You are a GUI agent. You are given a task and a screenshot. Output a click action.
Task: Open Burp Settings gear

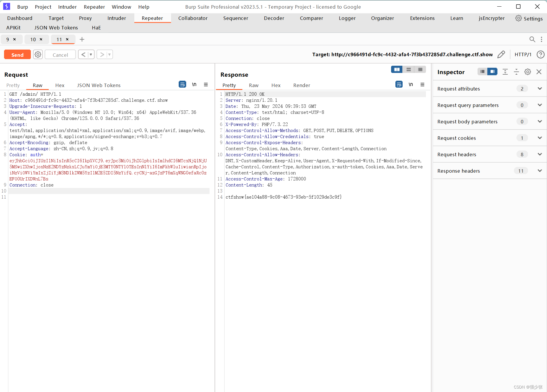click(529, 18)
